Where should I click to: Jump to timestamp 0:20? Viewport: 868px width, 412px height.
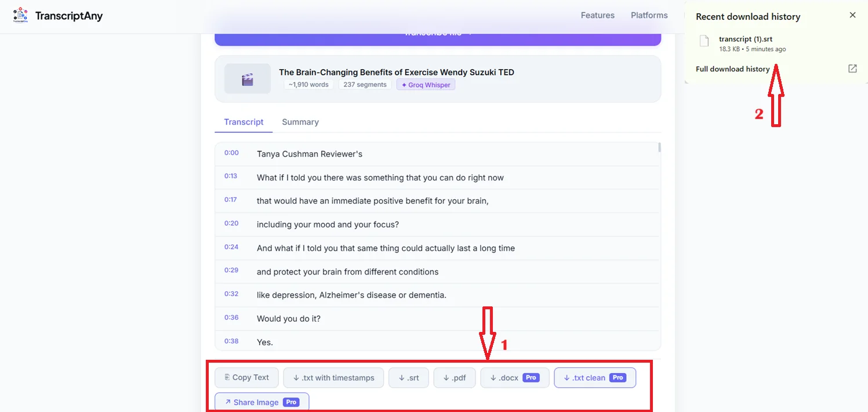(231, 223)
